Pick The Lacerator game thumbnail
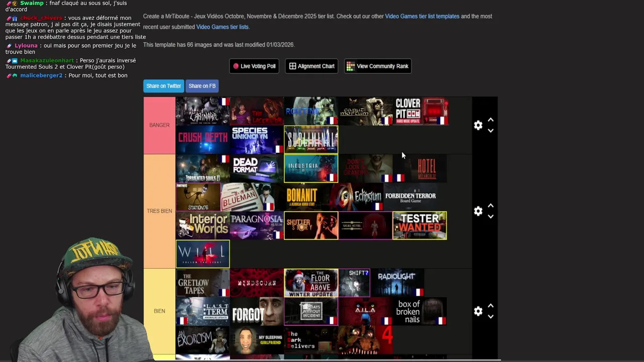The height and width of the screenshot is (362, 644). click(257, 111)
